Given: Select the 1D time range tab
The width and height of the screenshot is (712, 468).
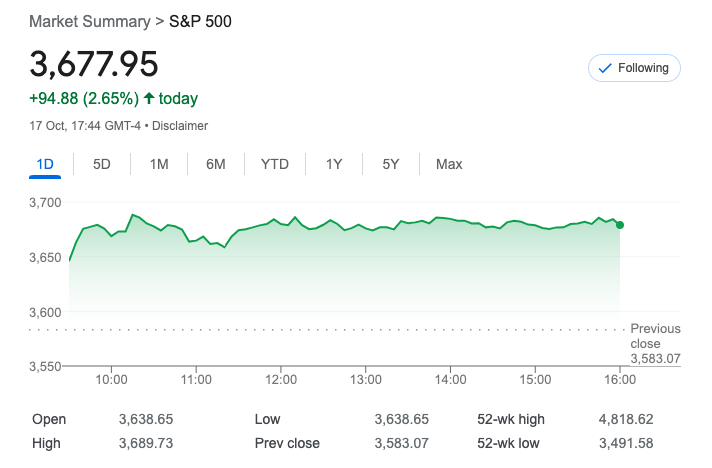Looking at the screenshot, I should pyautogui.click(x=45, y=164).
